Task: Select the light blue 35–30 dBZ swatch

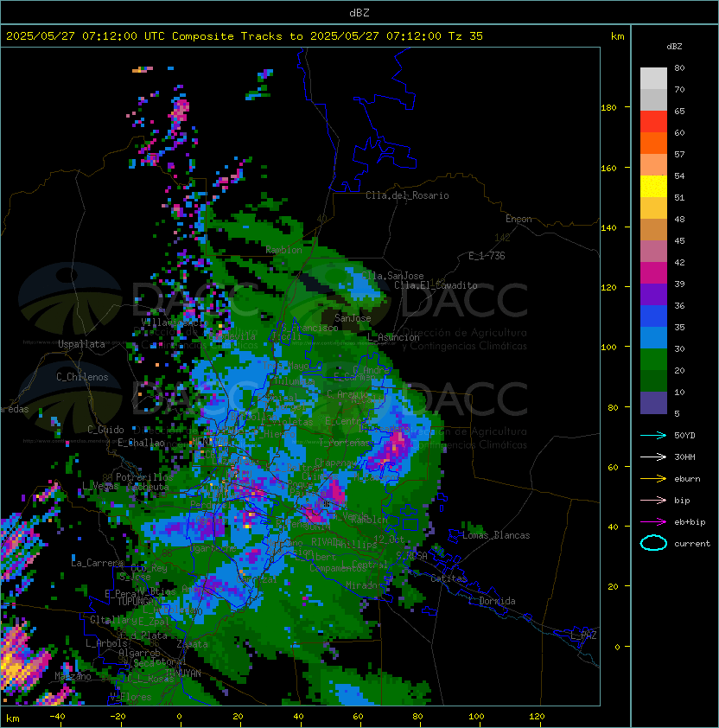Action: point(653,338)
